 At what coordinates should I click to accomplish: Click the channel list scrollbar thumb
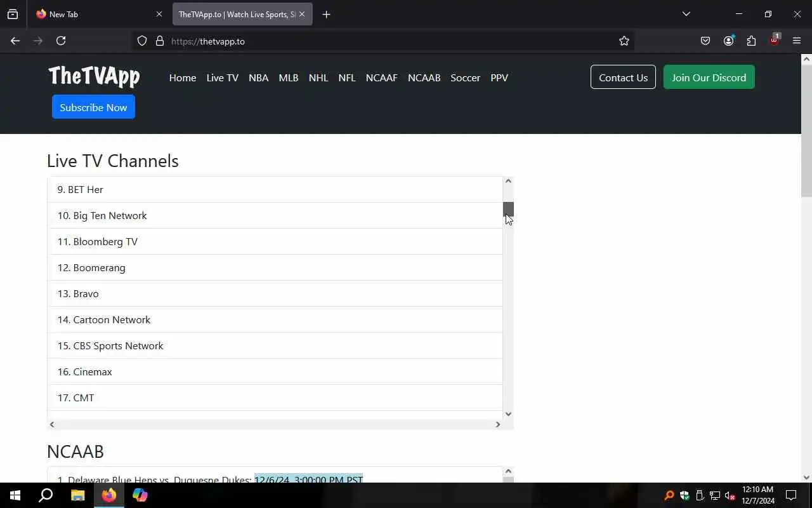[x=508, y=210]
